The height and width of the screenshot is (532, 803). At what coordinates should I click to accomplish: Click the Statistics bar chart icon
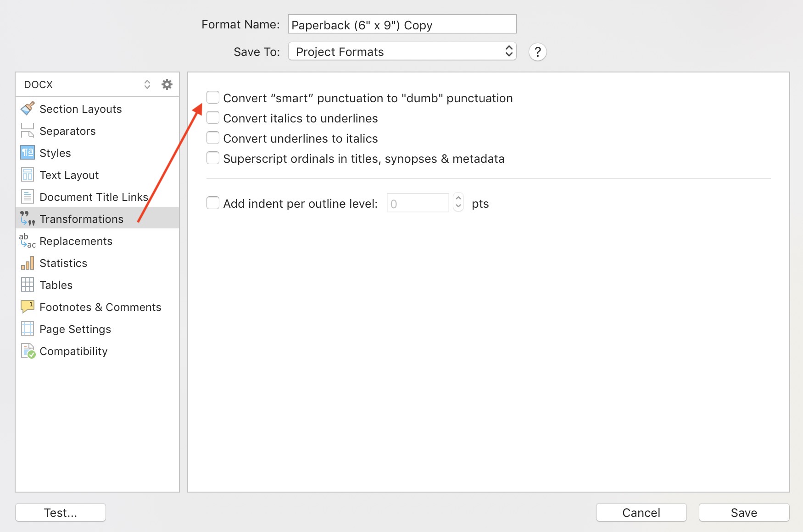tap(28, 263)
